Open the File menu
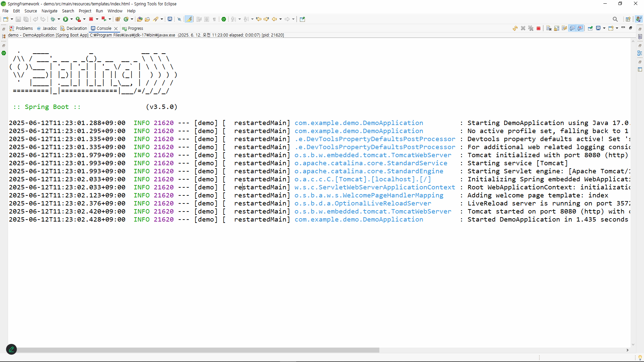The width and height of the screenshot is (644, 362). click(5, 11)
